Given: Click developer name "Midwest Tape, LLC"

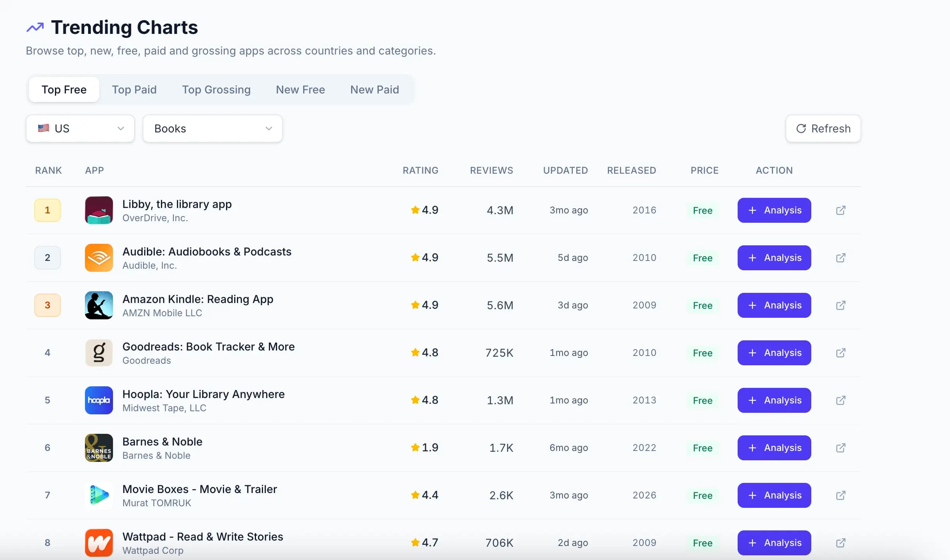Looking at the screenshot, I should [x=164, y=408].
